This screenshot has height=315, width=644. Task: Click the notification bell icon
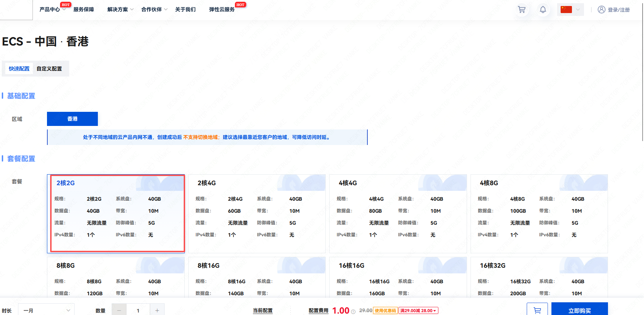point(543,10)
